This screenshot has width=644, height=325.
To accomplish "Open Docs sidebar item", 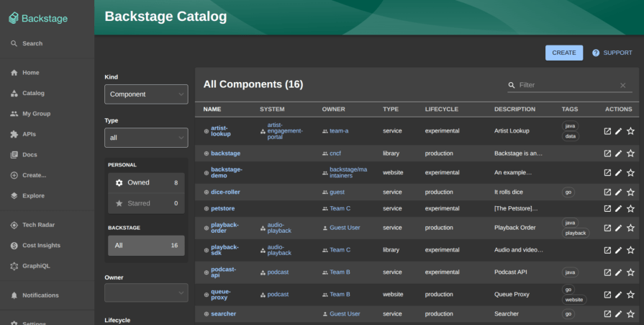I will point(24,155).
